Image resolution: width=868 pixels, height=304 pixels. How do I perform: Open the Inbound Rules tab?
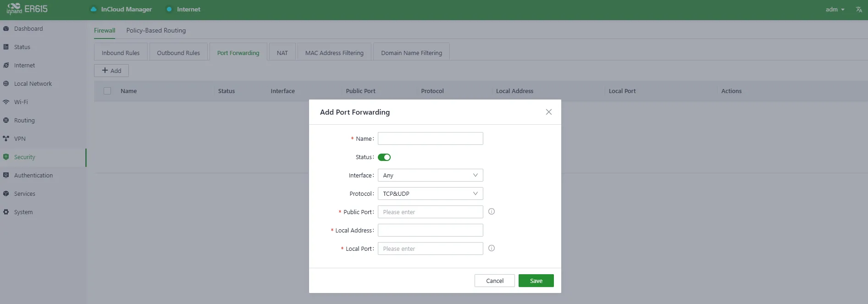pyautogui.click(x=121, y=53)
